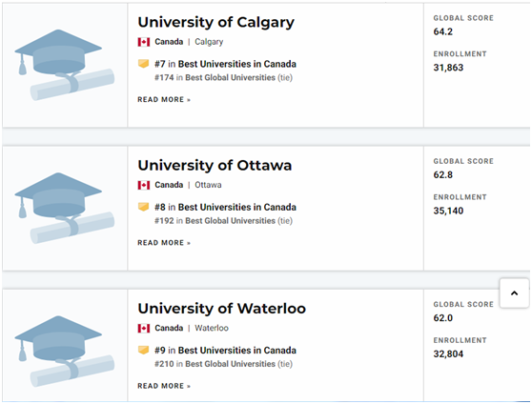Screen dimensions: 532x404
Task: Click READ MORE under University of Ottawa
Action: tap(164, 243)
